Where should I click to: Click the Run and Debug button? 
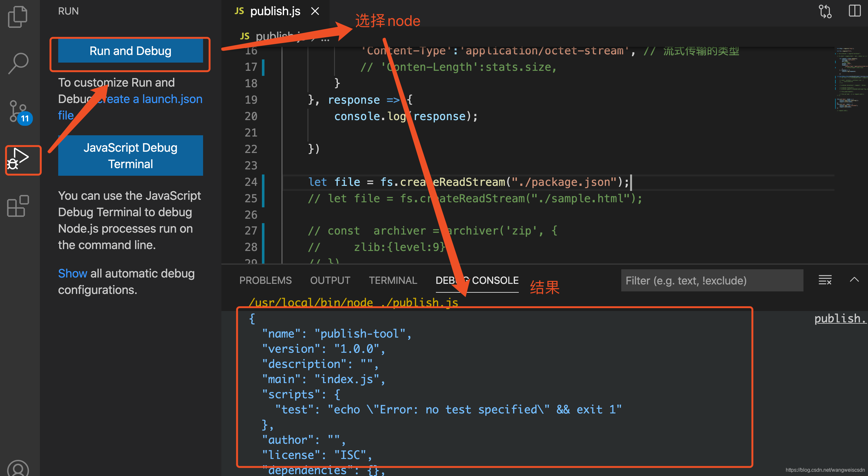click(x=130, y=51)
